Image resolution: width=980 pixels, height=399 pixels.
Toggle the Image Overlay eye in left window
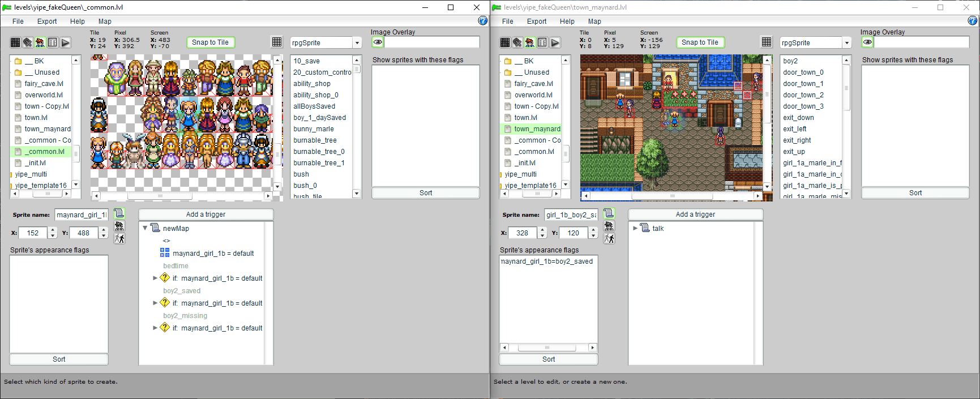pyautogui.click(x=378, y=42)
